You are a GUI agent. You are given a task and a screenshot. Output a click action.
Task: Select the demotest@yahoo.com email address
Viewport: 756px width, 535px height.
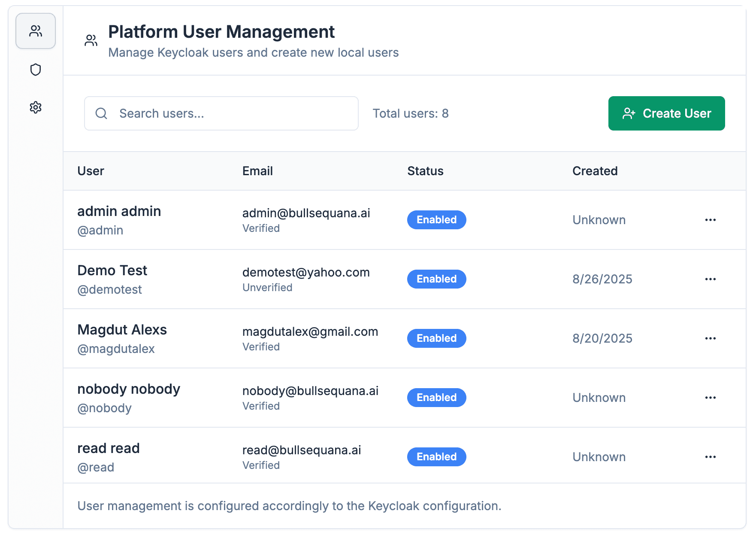(x=306, y=272)
